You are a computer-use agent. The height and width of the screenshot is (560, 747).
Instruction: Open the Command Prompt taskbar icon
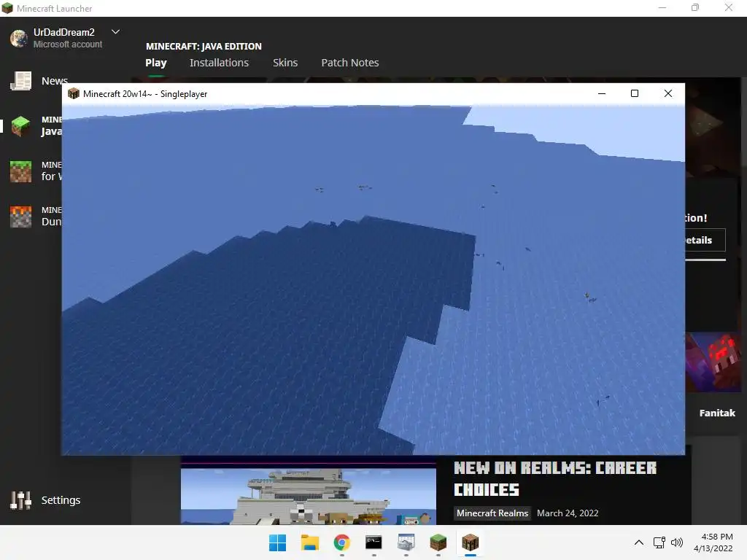[x=374, y=542]
